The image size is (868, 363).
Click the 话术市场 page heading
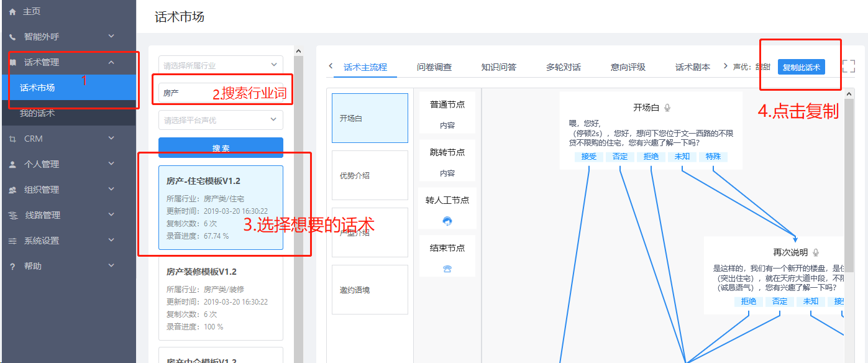(x=180, y=17)
